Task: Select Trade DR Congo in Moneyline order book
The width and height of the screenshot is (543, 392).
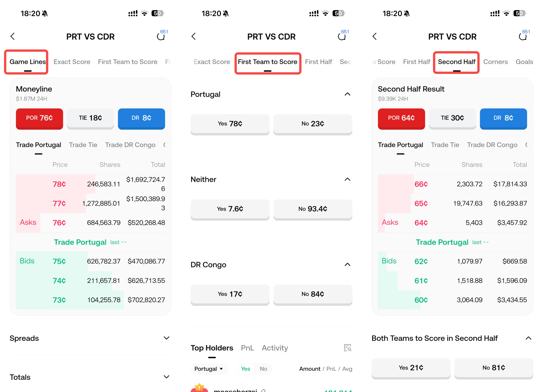Action: click(x=130, y=145)
